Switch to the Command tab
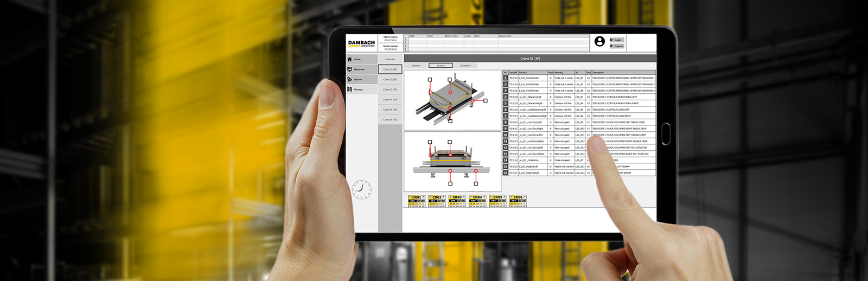868x281 pixels. pos(465,66)
